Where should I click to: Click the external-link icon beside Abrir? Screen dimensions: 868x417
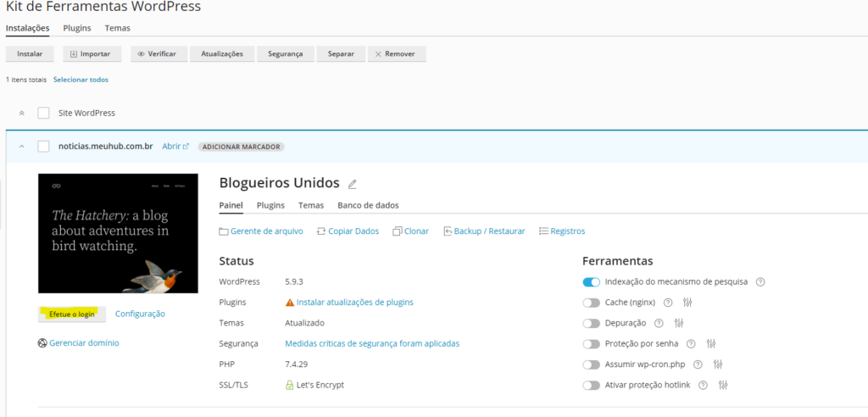point(186,147)
